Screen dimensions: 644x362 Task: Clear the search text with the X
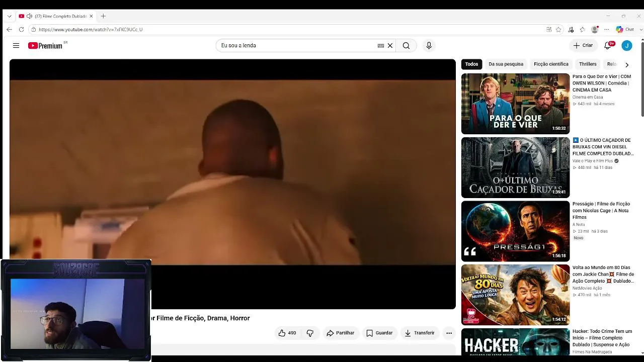pyautogui.click(x=390, y=46)
